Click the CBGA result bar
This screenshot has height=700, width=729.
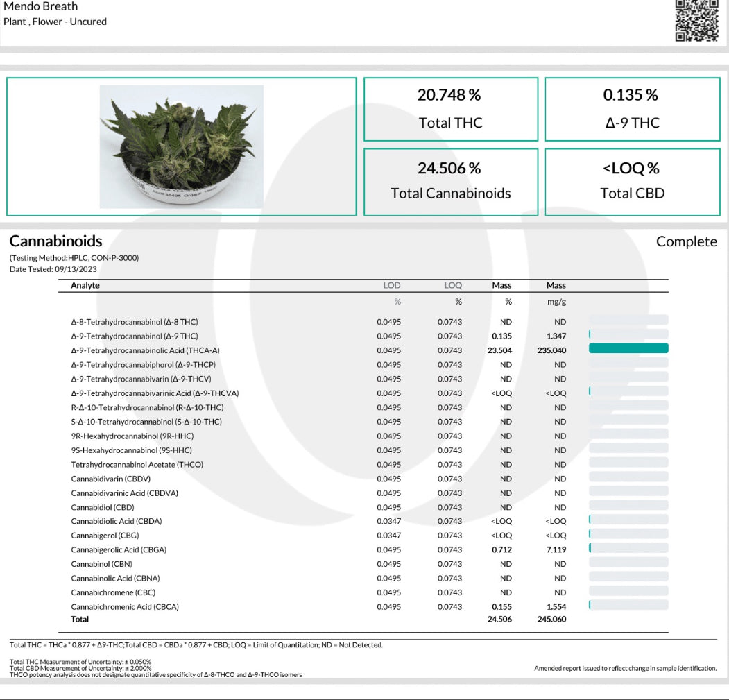click(628, 548)
